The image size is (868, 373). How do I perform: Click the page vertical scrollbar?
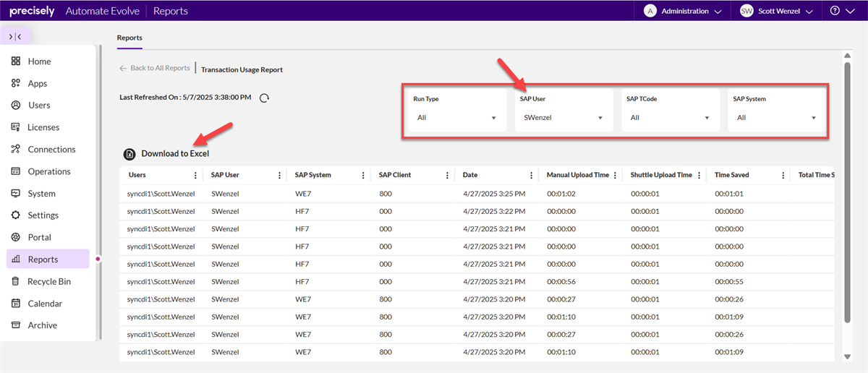point(847,188)
